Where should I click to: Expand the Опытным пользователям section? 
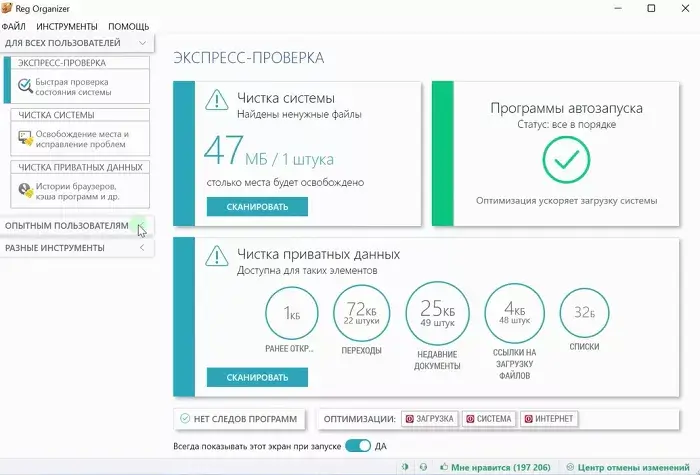coord(141,225)
